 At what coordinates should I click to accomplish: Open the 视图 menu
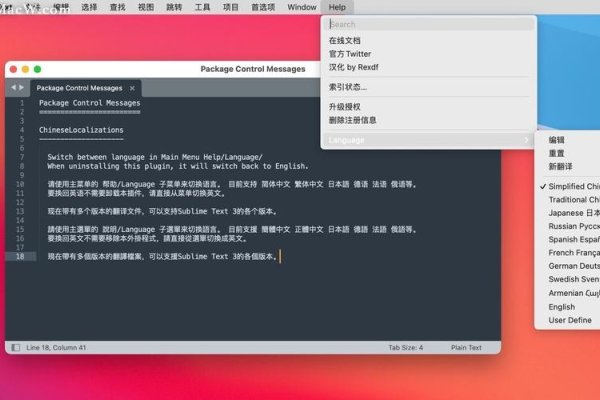pyautogui.click(x=146, y=7)
